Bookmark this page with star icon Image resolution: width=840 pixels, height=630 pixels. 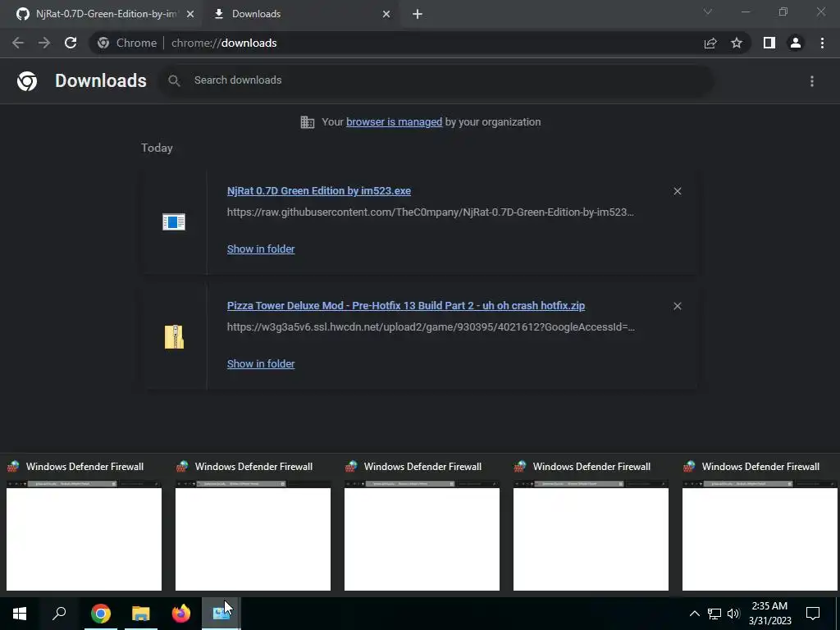click(x=737, y=43)
